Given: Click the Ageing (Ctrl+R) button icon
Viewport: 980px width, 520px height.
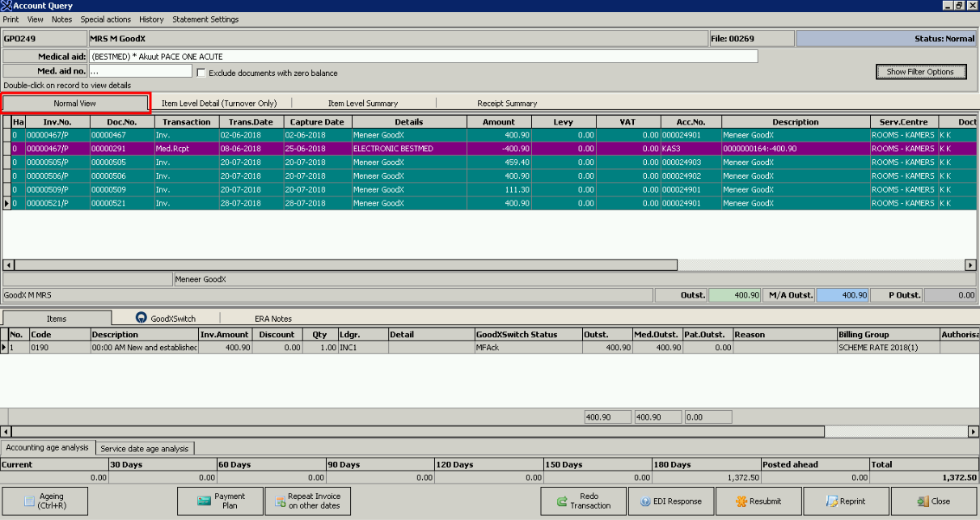Looking at the screenshot, I should [x=30, y=501].
